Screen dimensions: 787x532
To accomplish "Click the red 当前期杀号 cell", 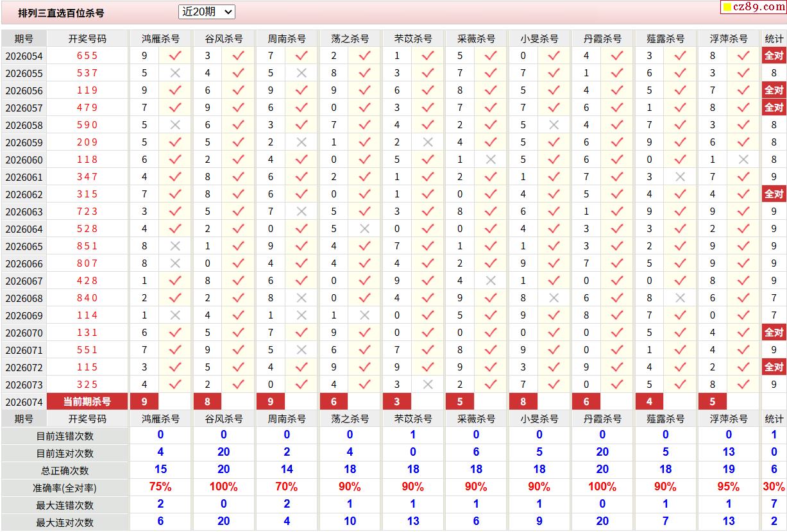I will tap(87, 402).
